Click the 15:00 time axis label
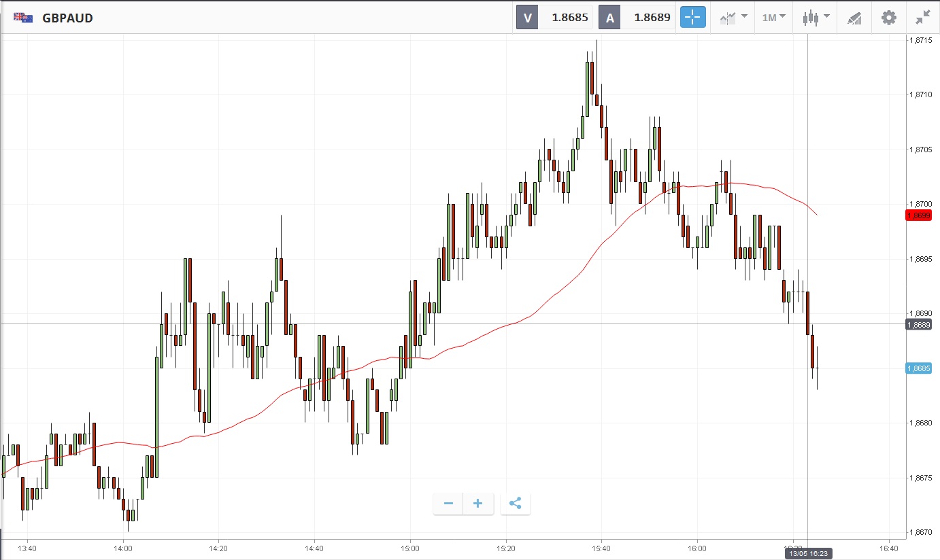 [x=410, y=548]
